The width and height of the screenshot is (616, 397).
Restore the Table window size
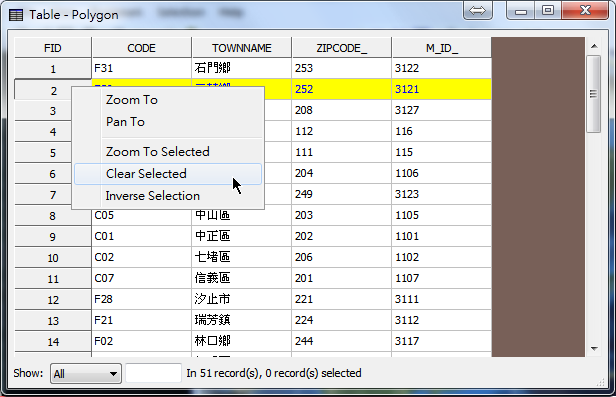tap(548, 10)
